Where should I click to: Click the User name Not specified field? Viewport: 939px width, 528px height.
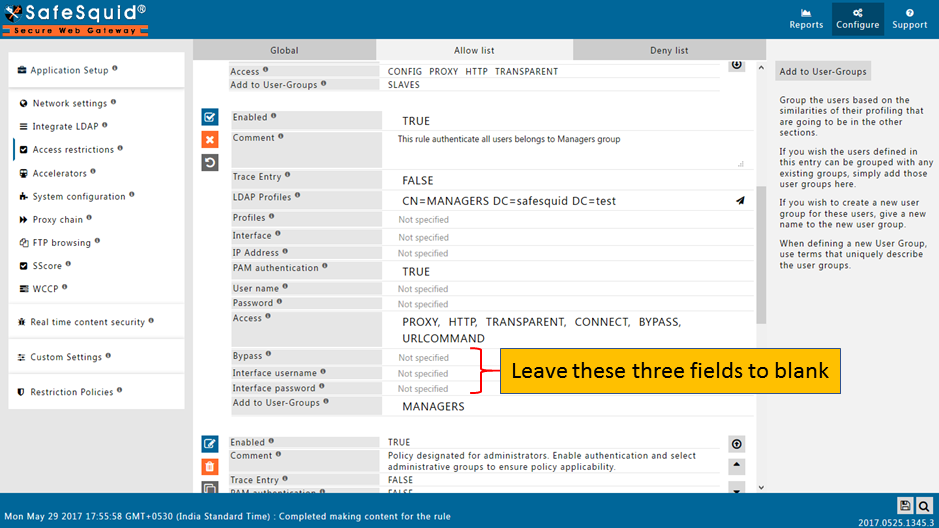point(568,289)
